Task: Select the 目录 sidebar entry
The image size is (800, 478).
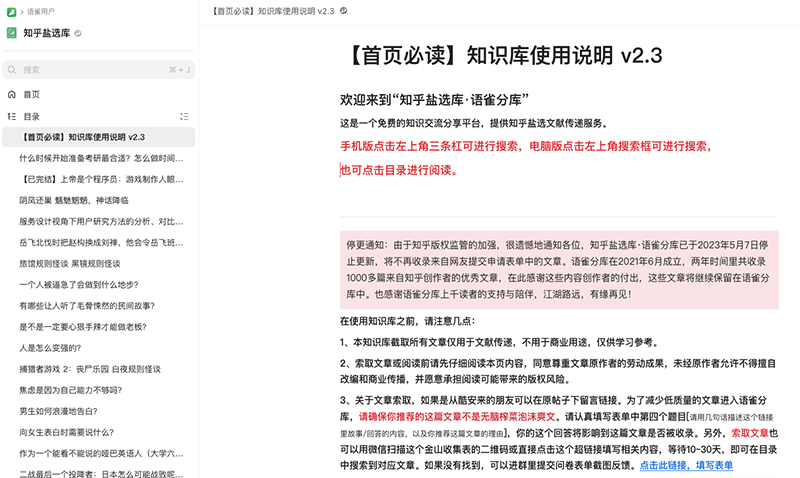Action: coord(32,117)
